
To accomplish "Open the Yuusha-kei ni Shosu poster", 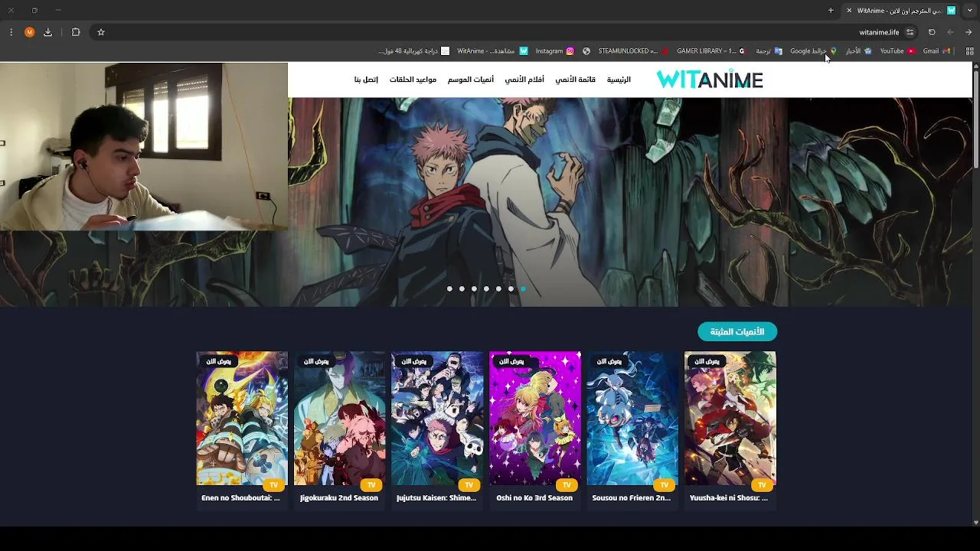I will coord(730,419).
